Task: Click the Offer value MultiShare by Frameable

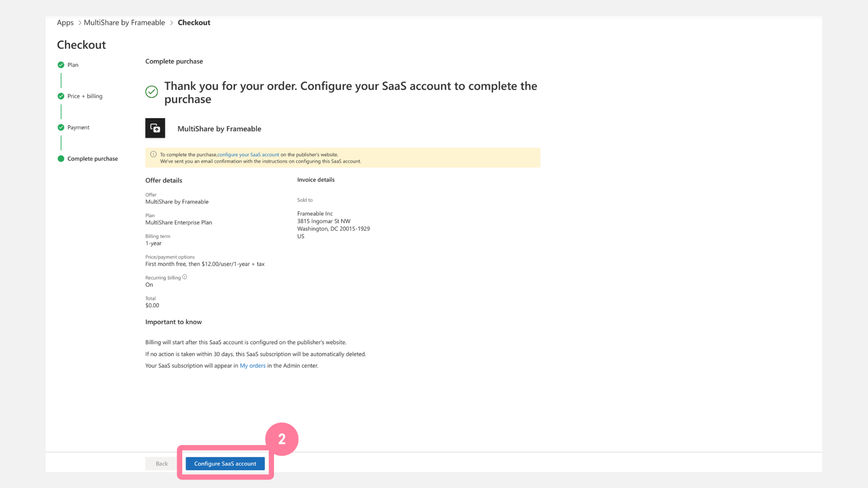Action: [x=177, y=202]
